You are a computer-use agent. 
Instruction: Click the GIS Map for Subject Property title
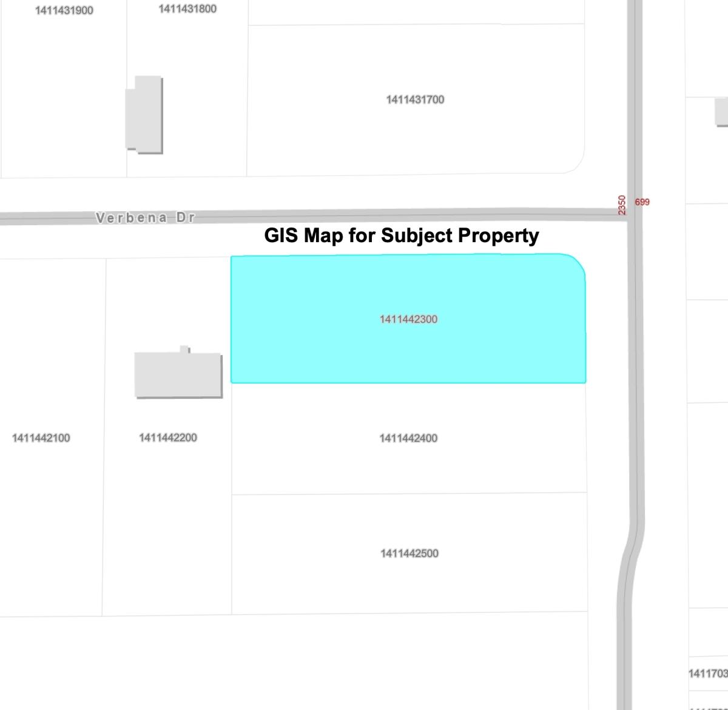pos(402,235)
